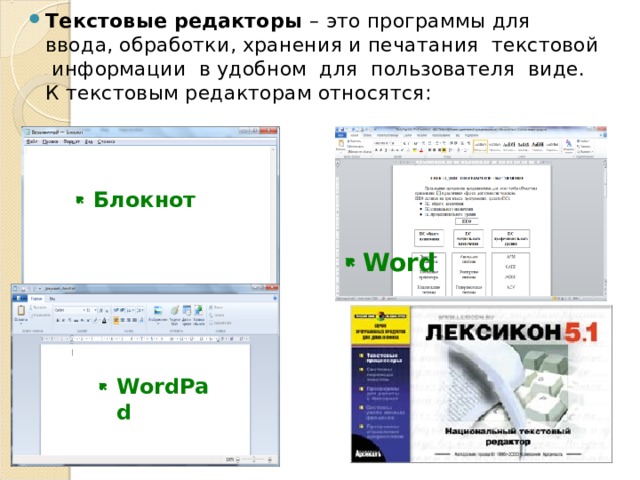This screenshot has height=480, width=640.
Task: Insert a Paint drawing in the WordPad window
Action: [174, 314]
